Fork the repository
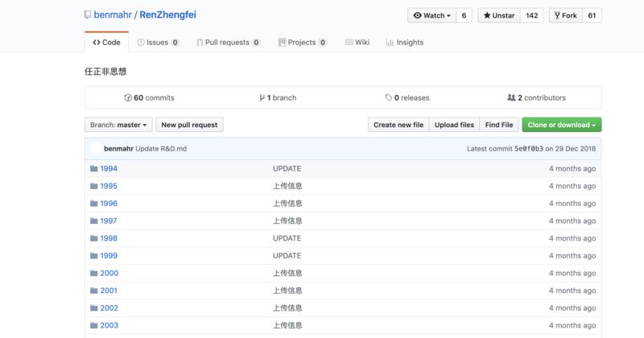This screenshot has width=644, height=338. (566, 15)
